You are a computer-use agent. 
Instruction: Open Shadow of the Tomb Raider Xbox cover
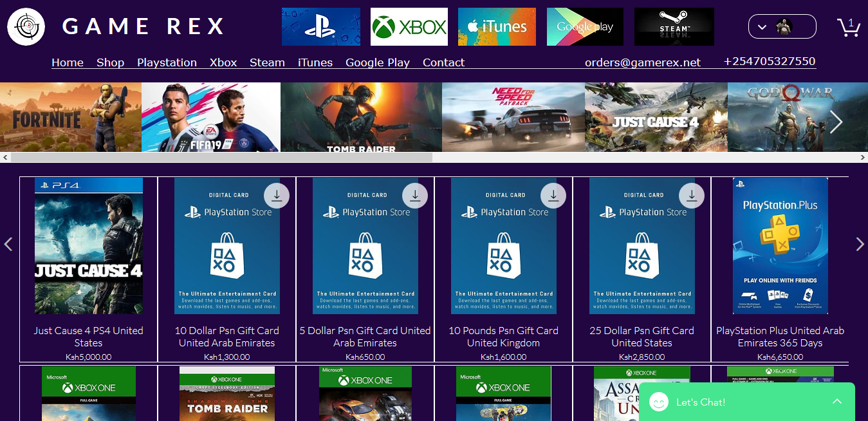[227, 393]
